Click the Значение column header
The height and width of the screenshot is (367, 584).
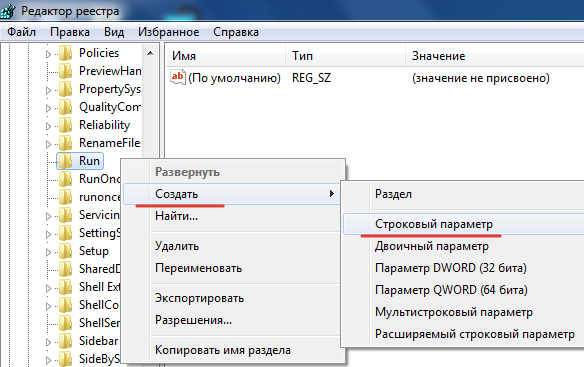pyautogui.click(x=495, y=56)
